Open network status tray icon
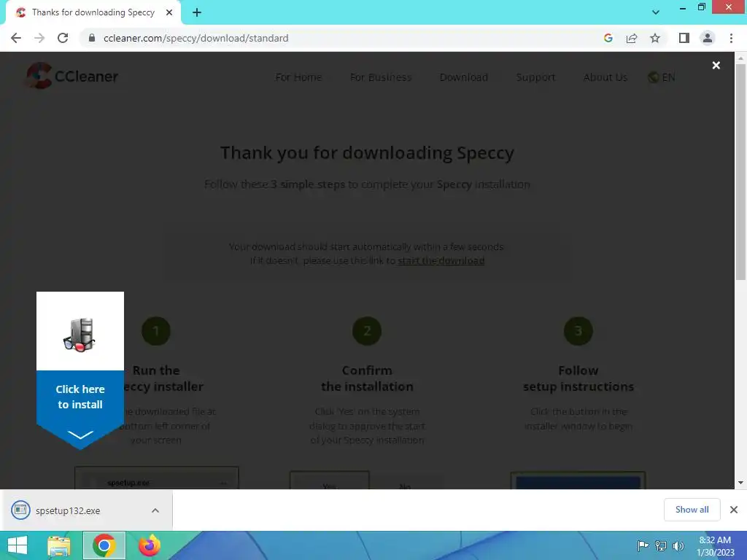 tap(661, 545)
